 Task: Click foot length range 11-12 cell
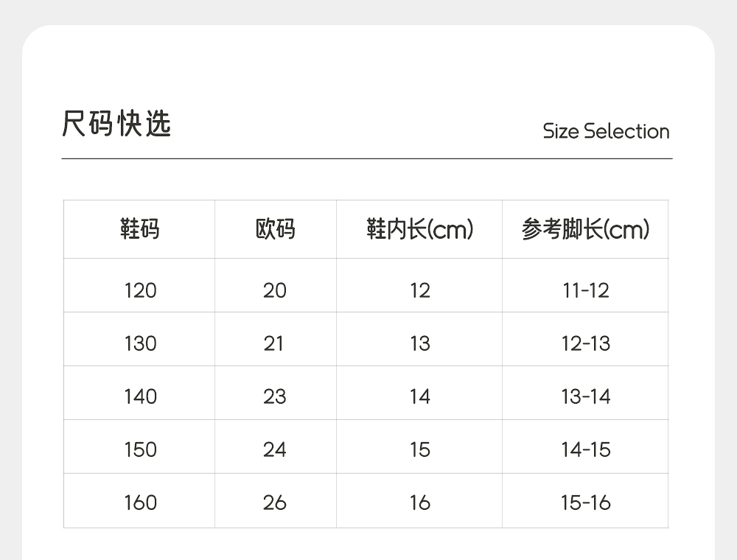point(586,290)
